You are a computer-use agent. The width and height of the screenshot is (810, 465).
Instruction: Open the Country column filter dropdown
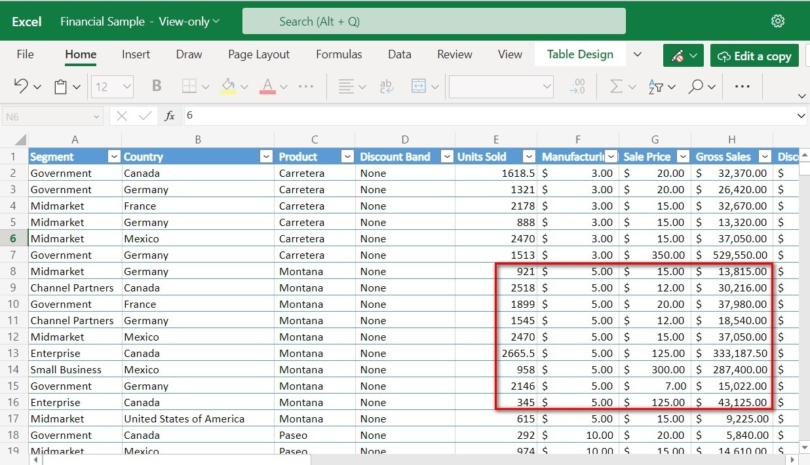265,157
